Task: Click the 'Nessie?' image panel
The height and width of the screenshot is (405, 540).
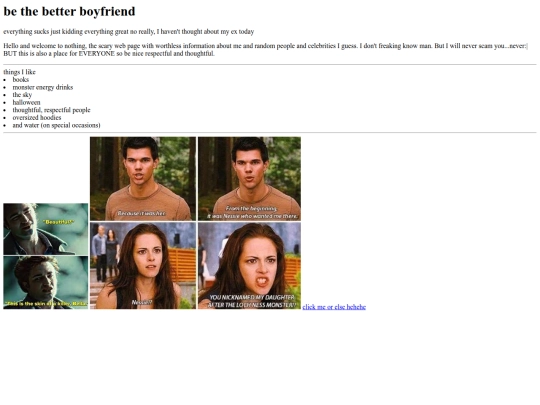Action: tap(143, 266)
